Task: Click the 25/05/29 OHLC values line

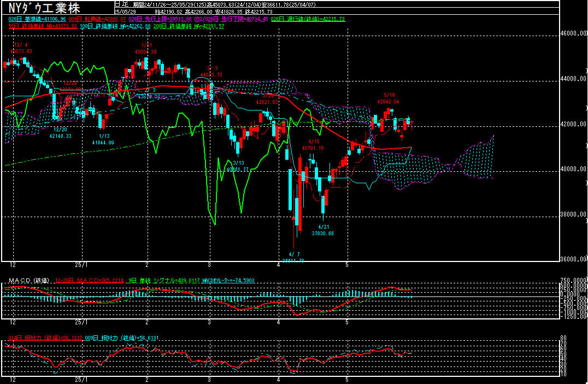Action: tap(193, 11)
